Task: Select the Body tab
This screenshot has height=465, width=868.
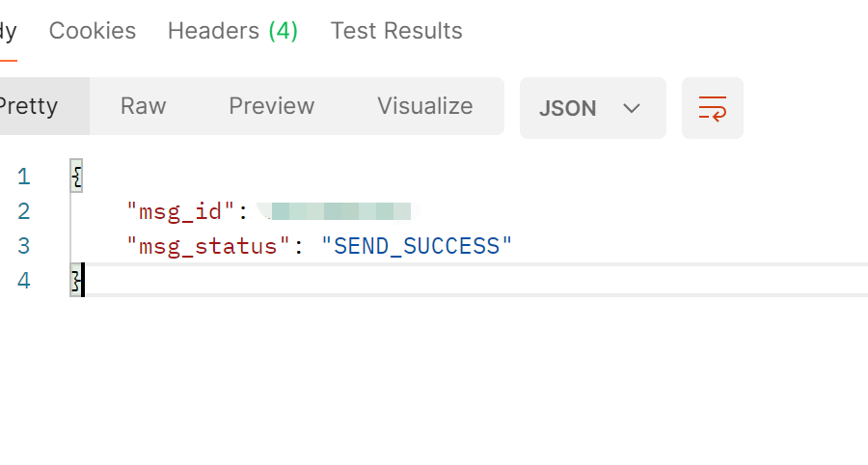Action: pos(8,32)
